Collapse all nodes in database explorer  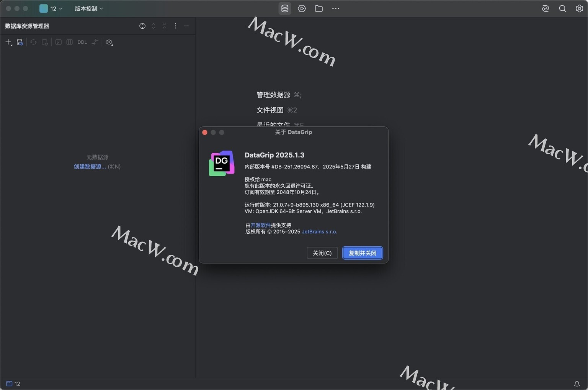point(164,26)
